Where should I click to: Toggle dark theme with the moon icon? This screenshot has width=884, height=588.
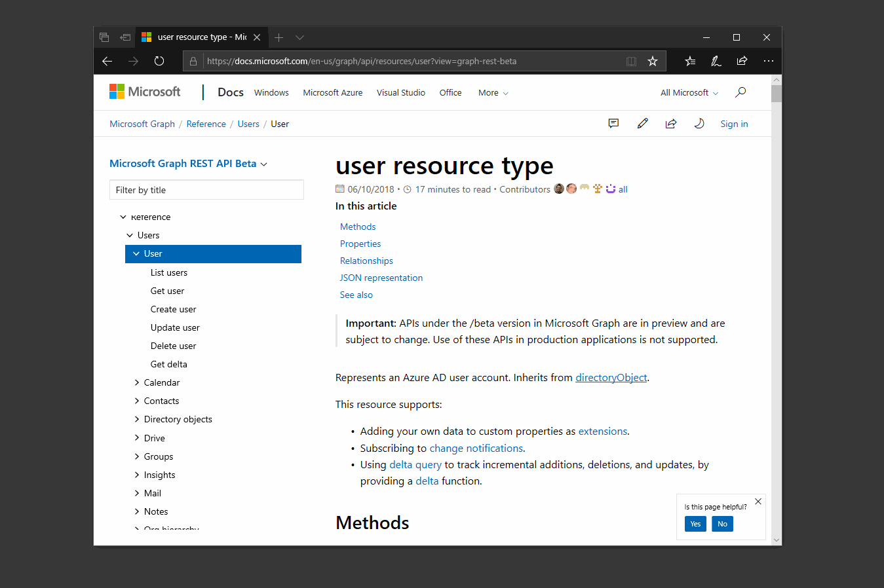pos(699,123)
